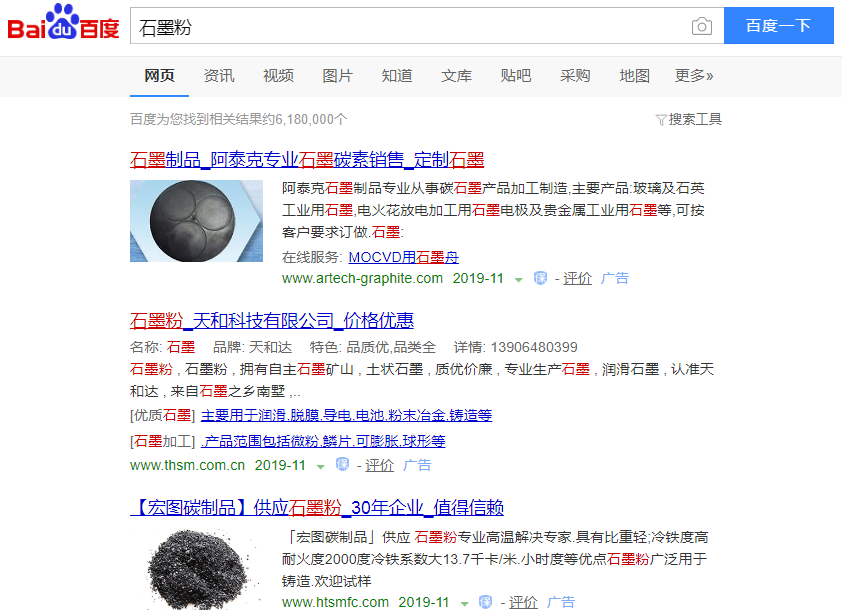842x614 pixels.
Task: Open result 【宏图碳制品】供应石墨粉
Action: click(317, 508)
